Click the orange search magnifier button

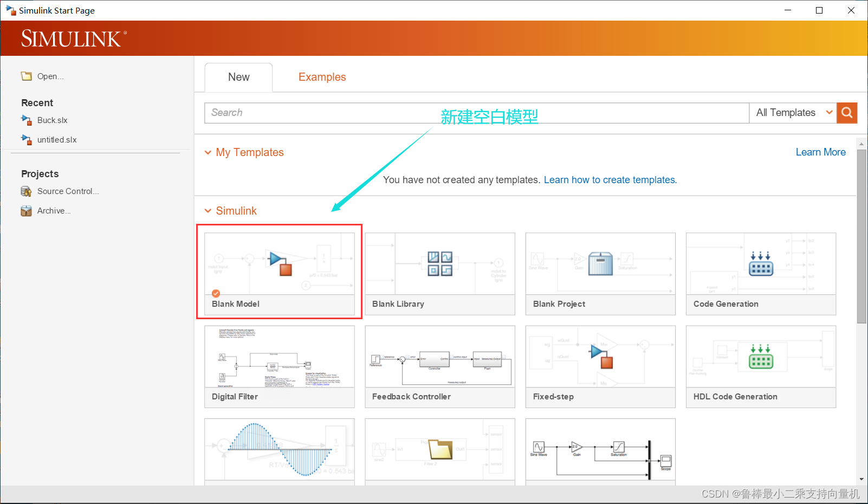(847, 113)
